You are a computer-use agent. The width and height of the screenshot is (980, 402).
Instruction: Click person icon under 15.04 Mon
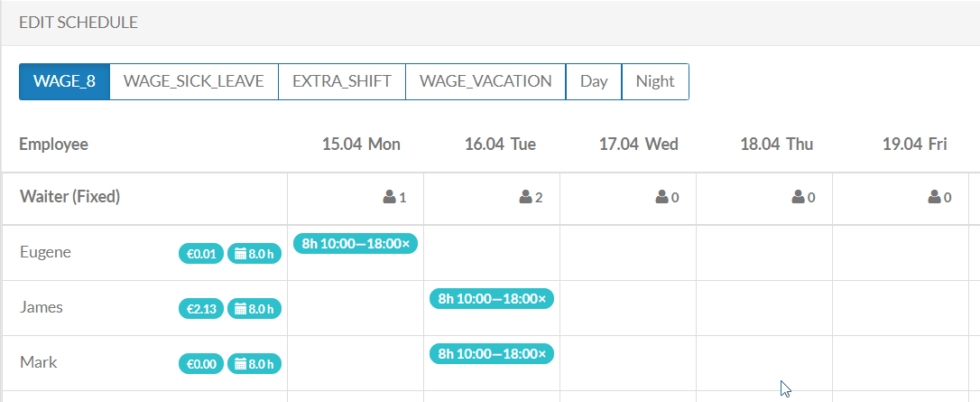[x=389, y=197]
